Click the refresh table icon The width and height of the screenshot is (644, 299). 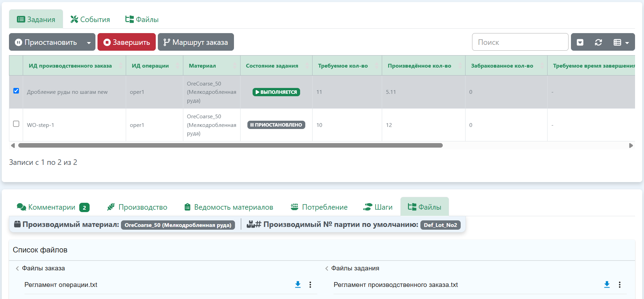598,42
